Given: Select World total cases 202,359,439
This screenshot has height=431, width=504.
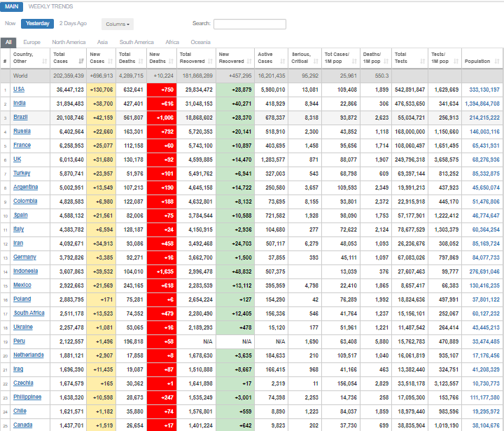Looking at the screenshot, I should pos(69,76).
